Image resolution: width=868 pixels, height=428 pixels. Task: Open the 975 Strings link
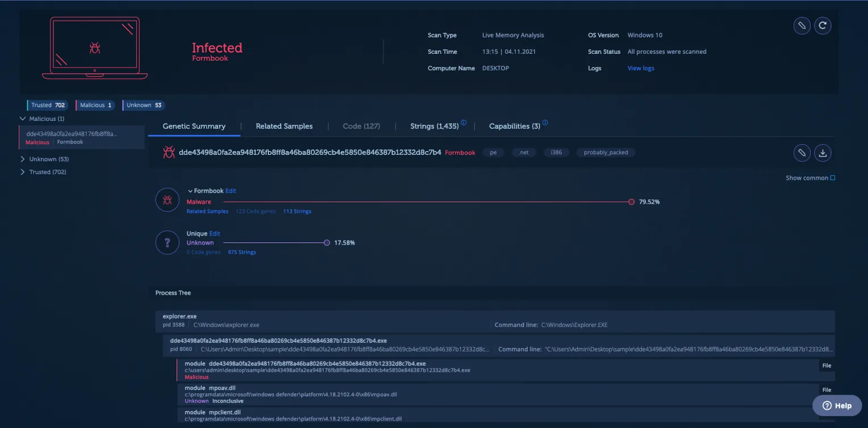(242, 253)
